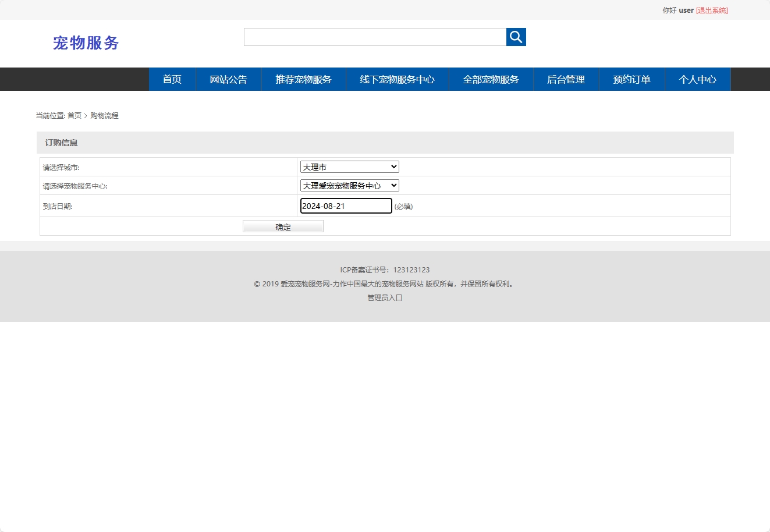Click 首页 in the breadcrumb trail
The image size is (770, 532).
click(x=74, y=115)
